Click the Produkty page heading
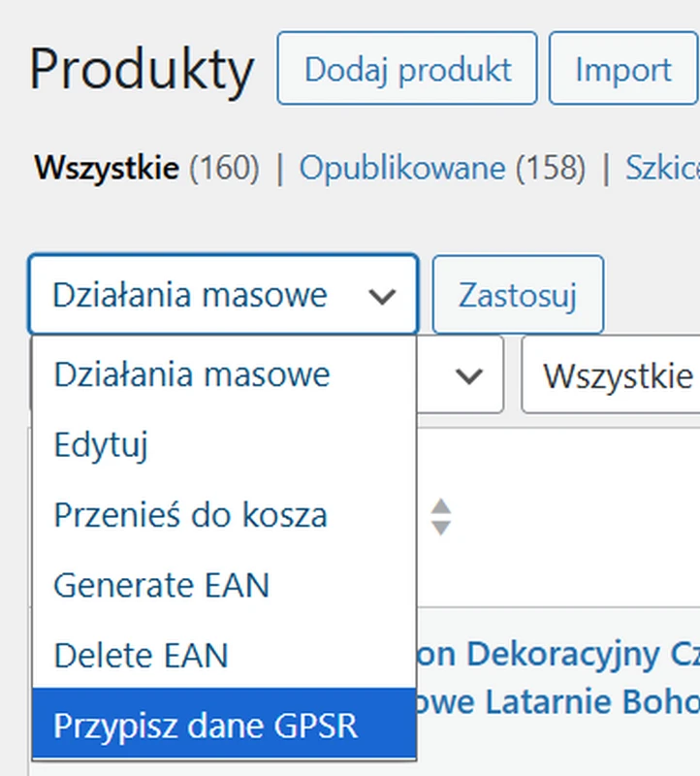 (142, 70)
